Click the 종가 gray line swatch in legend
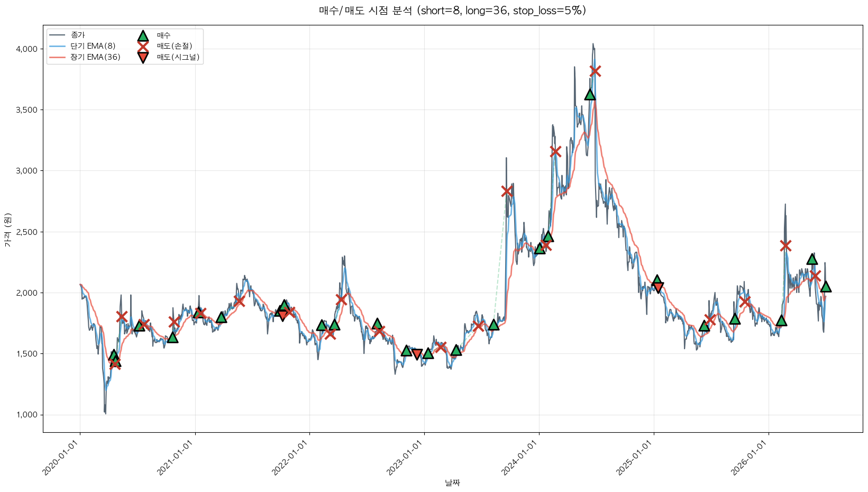 tap(57, 35)
